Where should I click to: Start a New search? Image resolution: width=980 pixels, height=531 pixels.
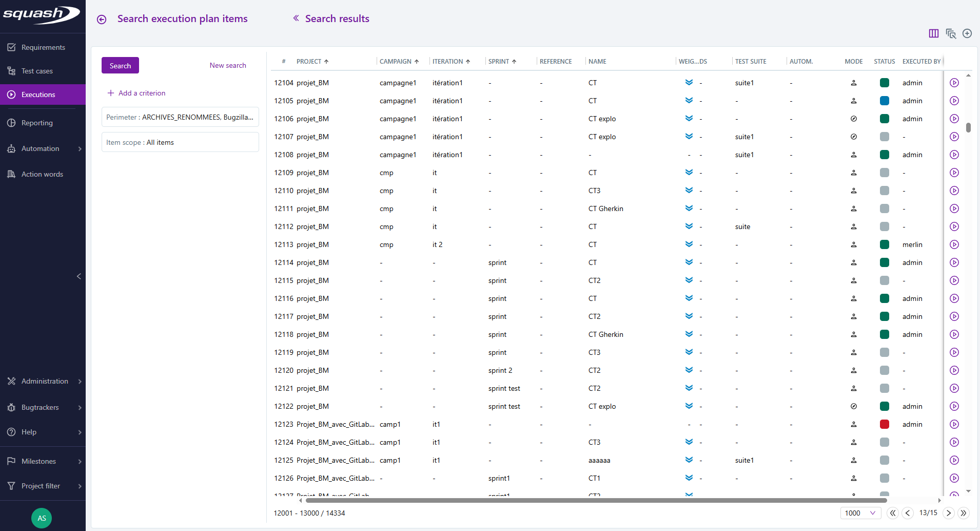[228, 65]
